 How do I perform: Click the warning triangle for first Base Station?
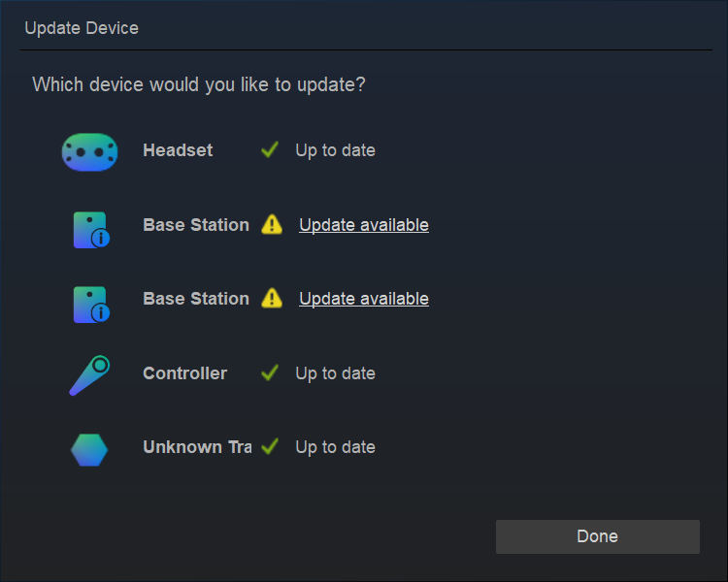(272, 225)
